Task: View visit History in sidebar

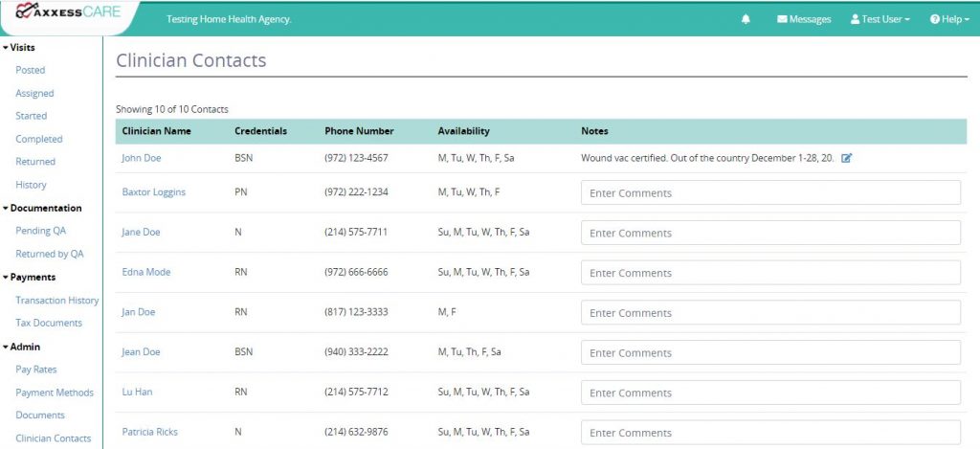Action: pos(31,185)
